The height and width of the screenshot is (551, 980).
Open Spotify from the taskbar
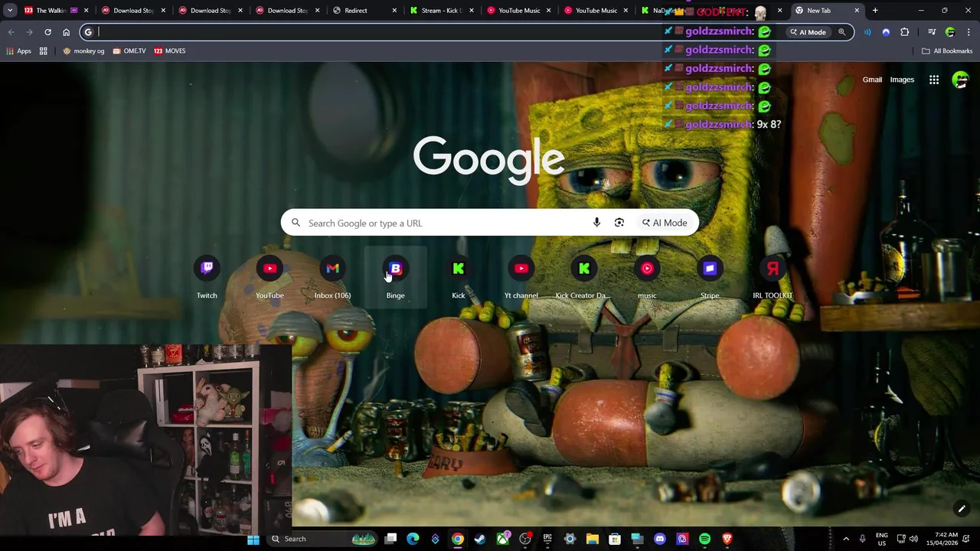click(x=704, y=539)
